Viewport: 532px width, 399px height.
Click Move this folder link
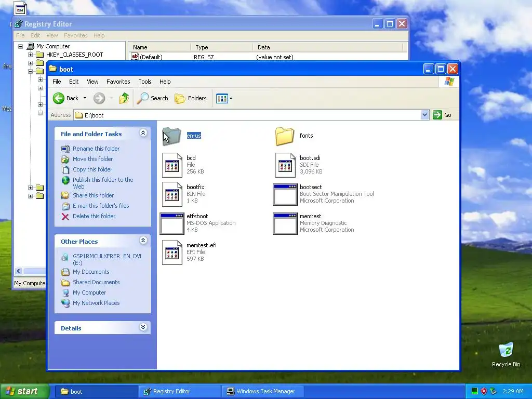[x=92, y=159]
